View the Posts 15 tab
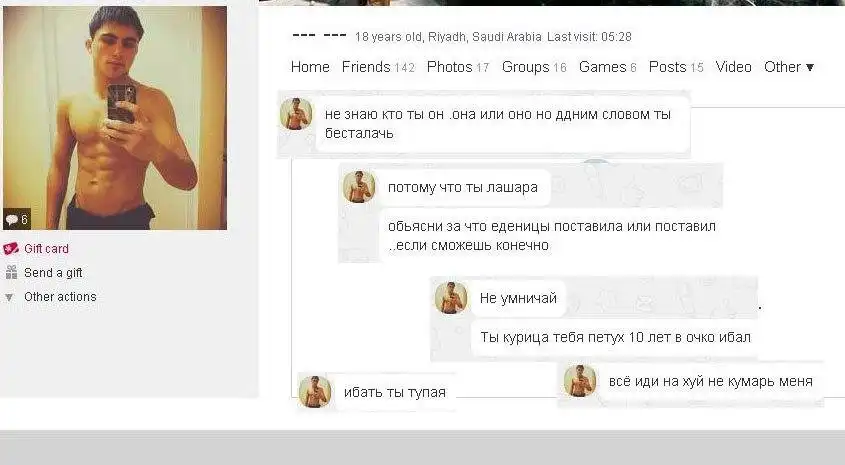Viewport: 845px width, 465px height. pos(676,67)
